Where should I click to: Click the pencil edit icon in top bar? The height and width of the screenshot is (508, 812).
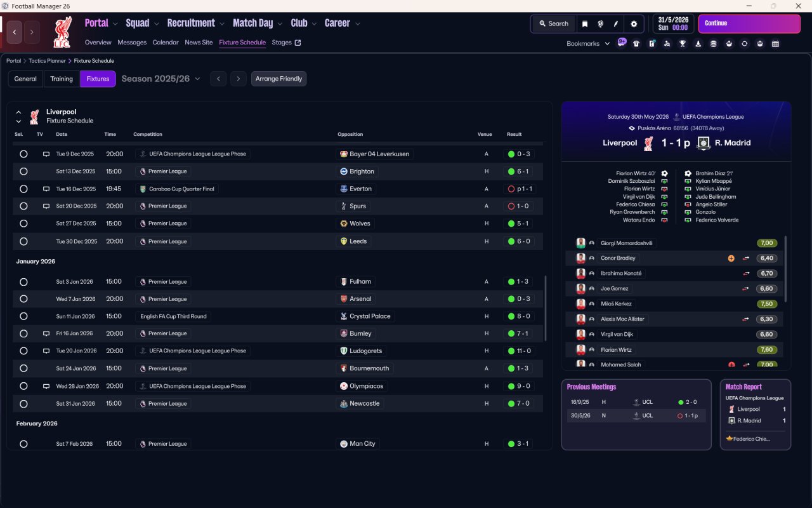click(615, 23)
